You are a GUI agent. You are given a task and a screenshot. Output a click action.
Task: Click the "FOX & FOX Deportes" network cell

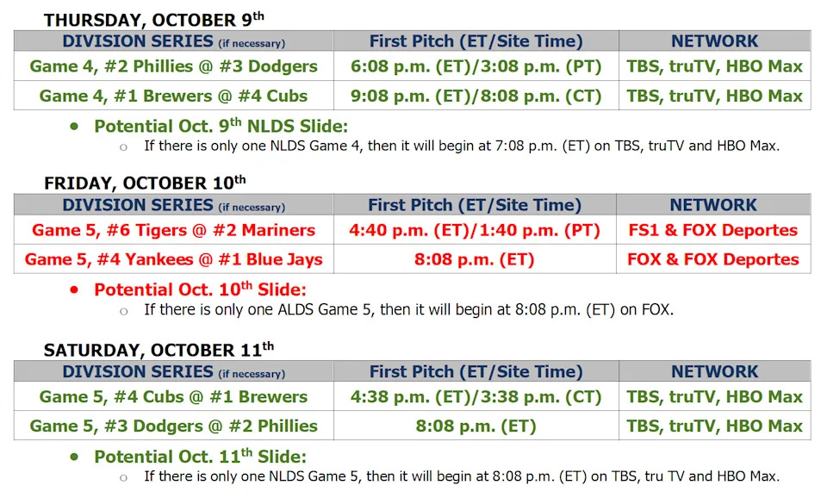[x=713, y=259]
